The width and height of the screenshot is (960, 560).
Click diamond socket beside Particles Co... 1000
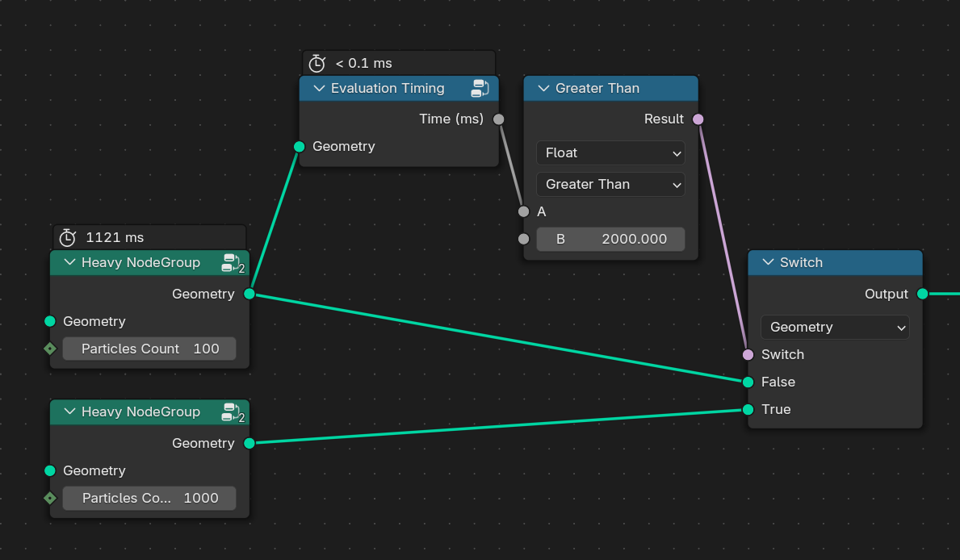[50, 498]
